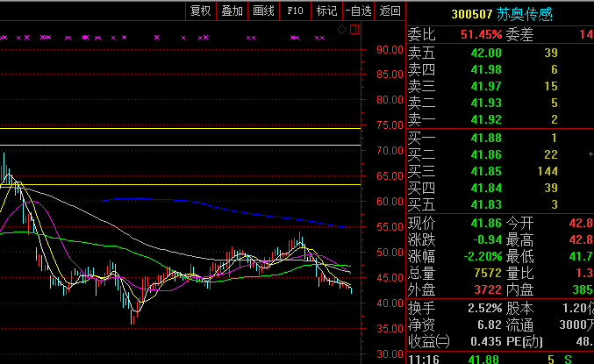594x364 pixels.
Task: Click the 最低 label
Action: click(519, 256)
